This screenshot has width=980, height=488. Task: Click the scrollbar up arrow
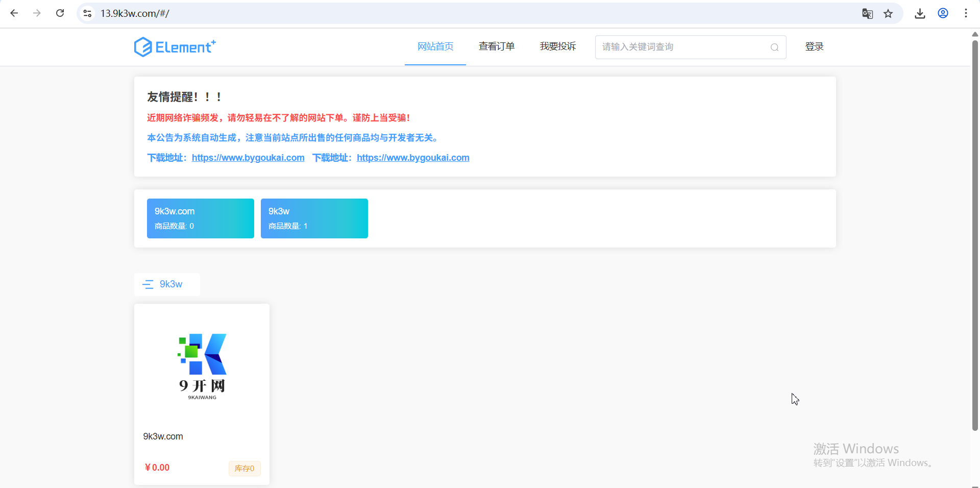[975, 34]
